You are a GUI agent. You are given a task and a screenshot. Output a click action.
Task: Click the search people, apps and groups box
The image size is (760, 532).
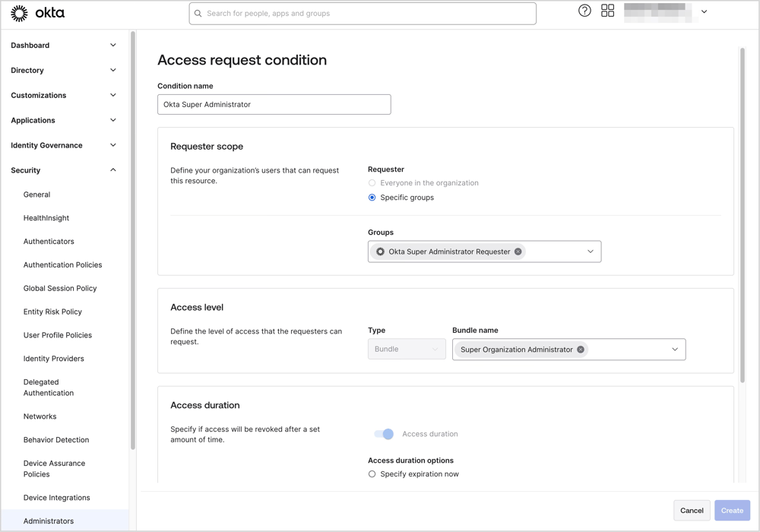[x=363, y=14]
